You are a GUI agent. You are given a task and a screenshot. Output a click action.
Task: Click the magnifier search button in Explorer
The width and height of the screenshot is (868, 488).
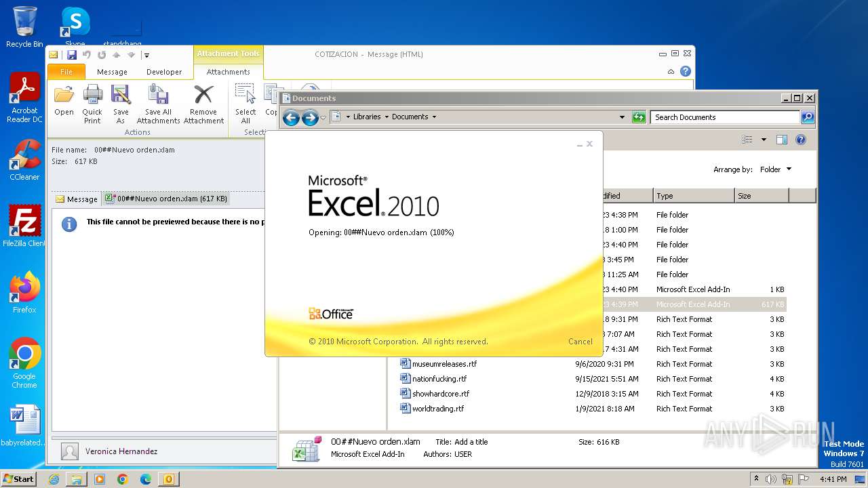click(807, 117)
